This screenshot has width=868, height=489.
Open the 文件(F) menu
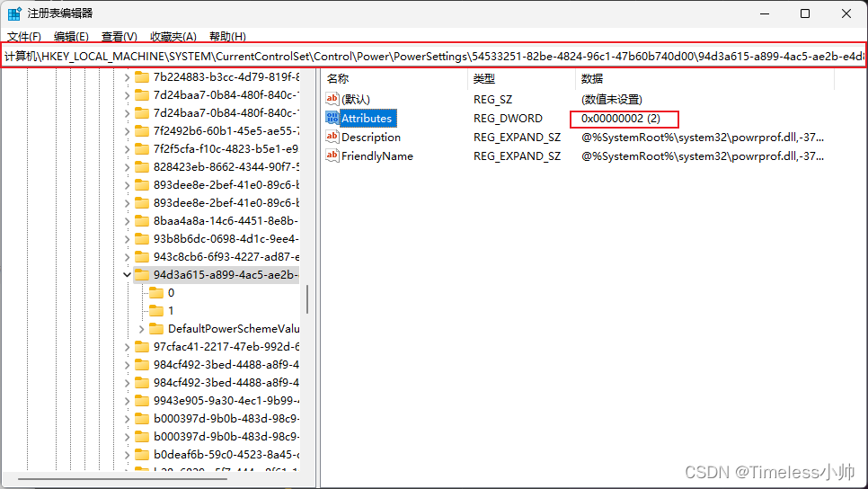coord(23,37)
